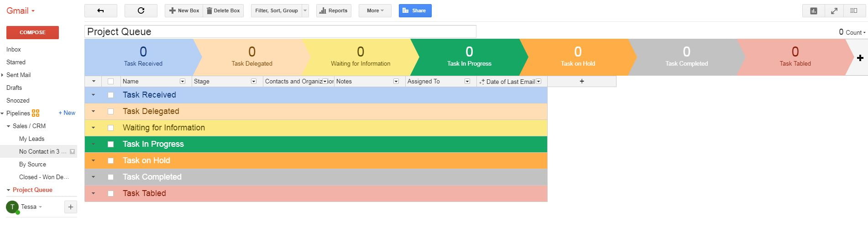Open Snoozed folder
The image size is (868, 248).
click(18, 100)
